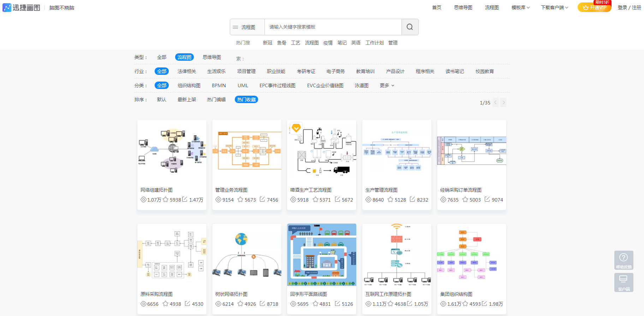Screen dimensions: 644x316
Task: Click the edit icon on 生产管理流程图 card
Action: point(412,199)
